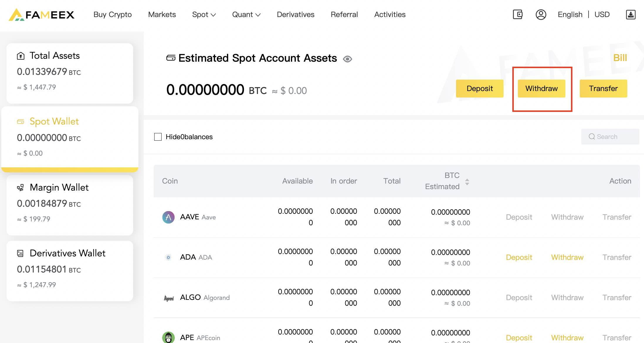The width and height of the screenshot is (644, 343).
Task: Toggle asset visibility eye icon
Action: [x=348, y=59]
